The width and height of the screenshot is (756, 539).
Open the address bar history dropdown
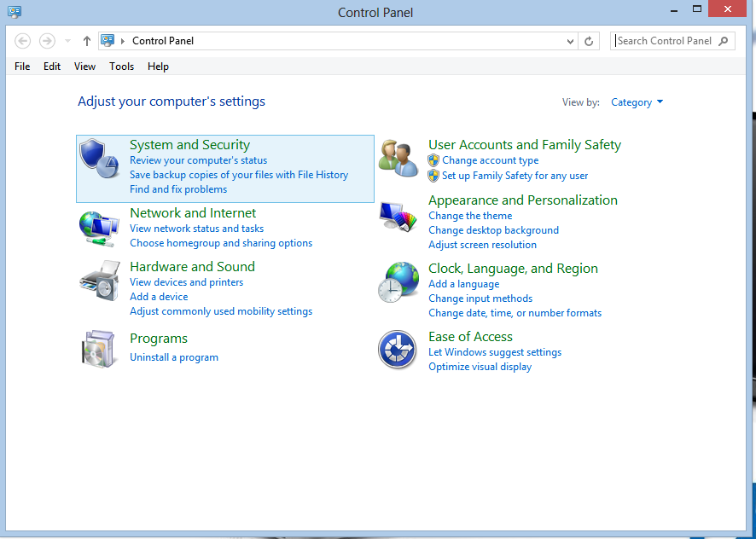point(571,41)
